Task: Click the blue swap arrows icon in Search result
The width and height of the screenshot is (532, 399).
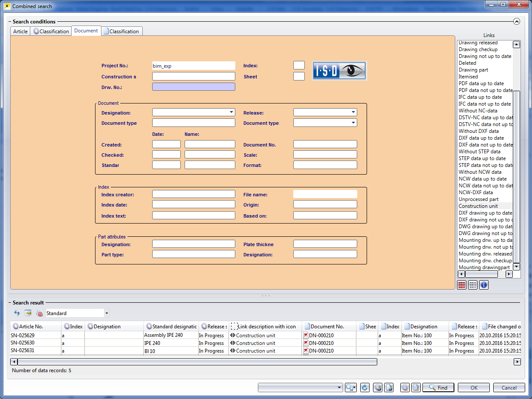Action: (17, 313)
